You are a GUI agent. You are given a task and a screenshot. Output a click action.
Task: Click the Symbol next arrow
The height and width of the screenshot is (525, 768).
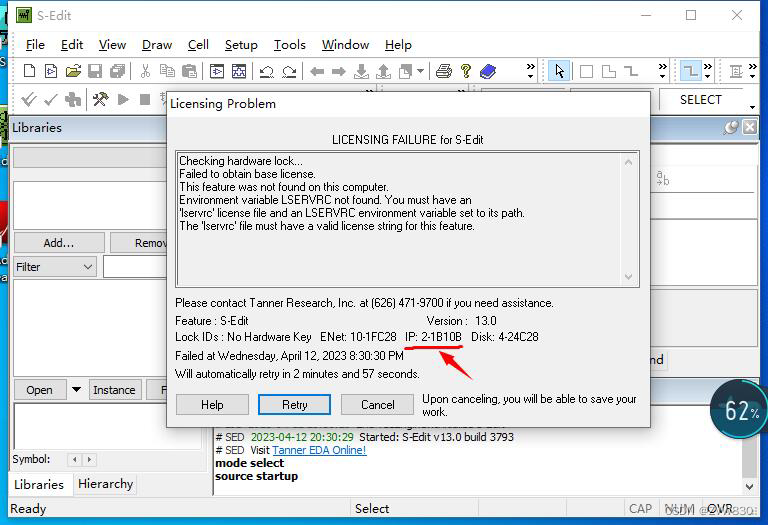click(89, 459)
